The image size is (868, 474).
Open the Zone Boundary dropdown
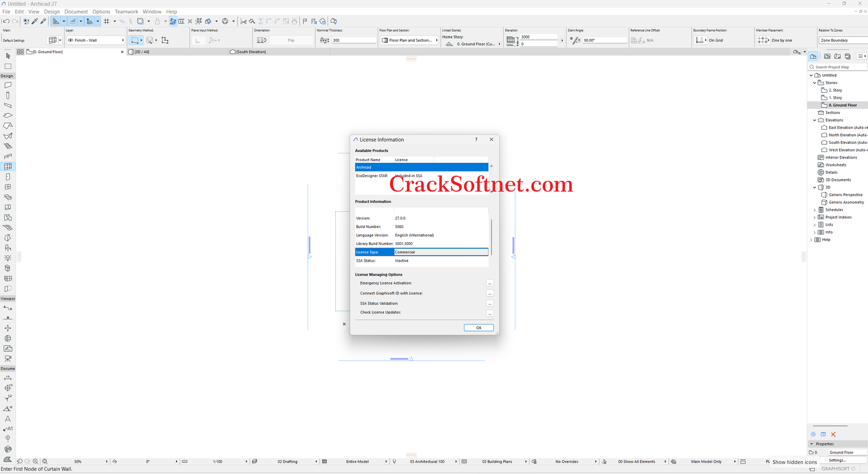843,40
